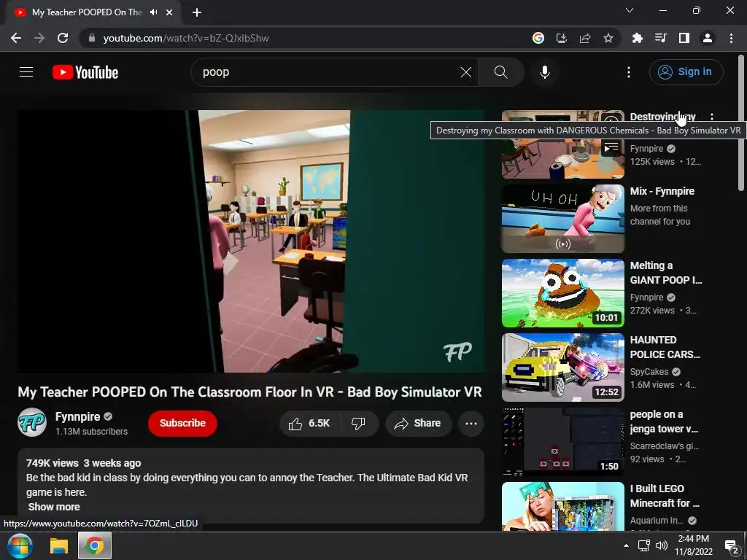Go back with the browser back arrow
Viewport: 747px width, 560px height.
click(16, 38)
